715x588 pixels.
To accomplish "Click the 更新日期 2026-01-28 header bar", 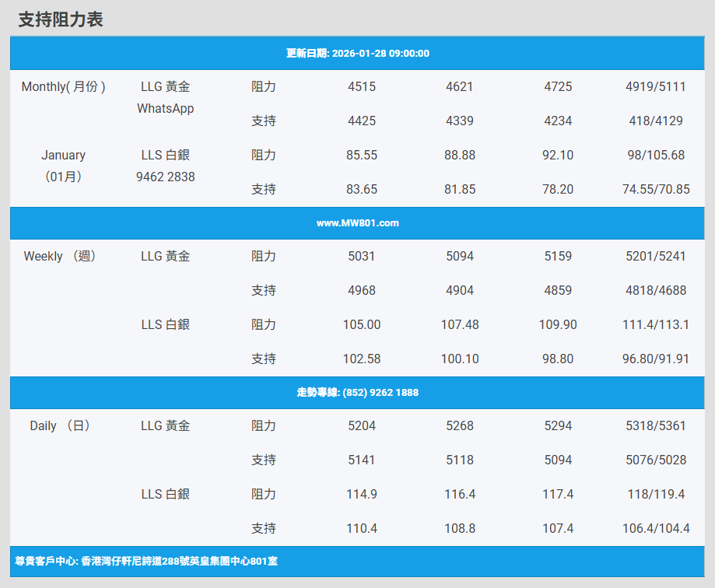I will [358, 54].
